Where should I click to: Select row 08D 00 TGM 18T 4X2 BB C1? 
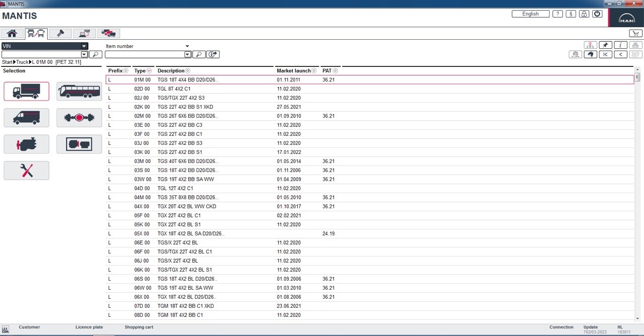click(370, 315)
